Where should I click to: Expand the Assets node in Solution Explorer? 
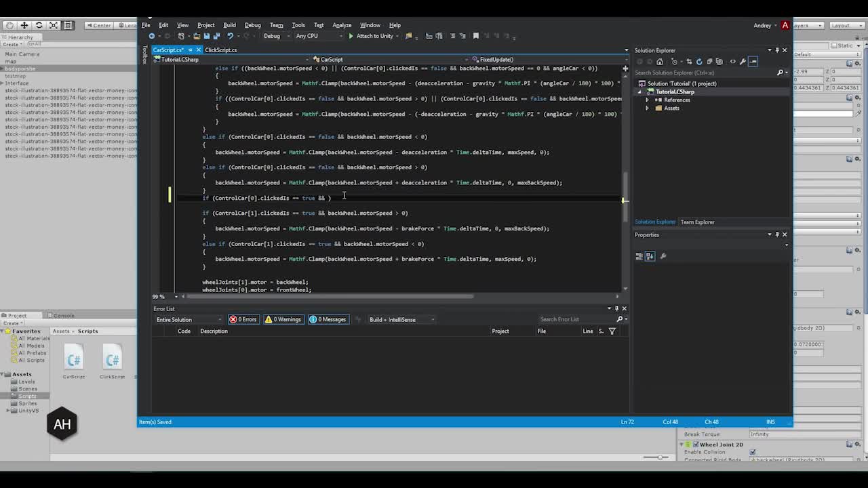click(x=648, y=108)
